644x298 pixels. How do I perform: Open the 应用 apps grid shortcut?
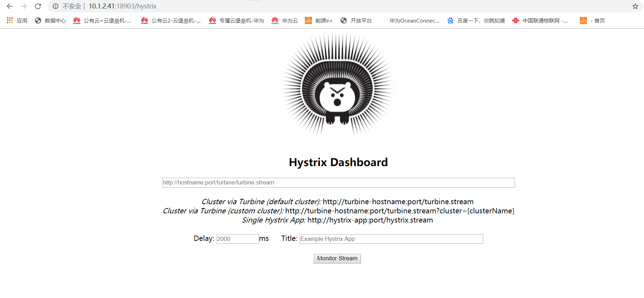click(17, 20)
